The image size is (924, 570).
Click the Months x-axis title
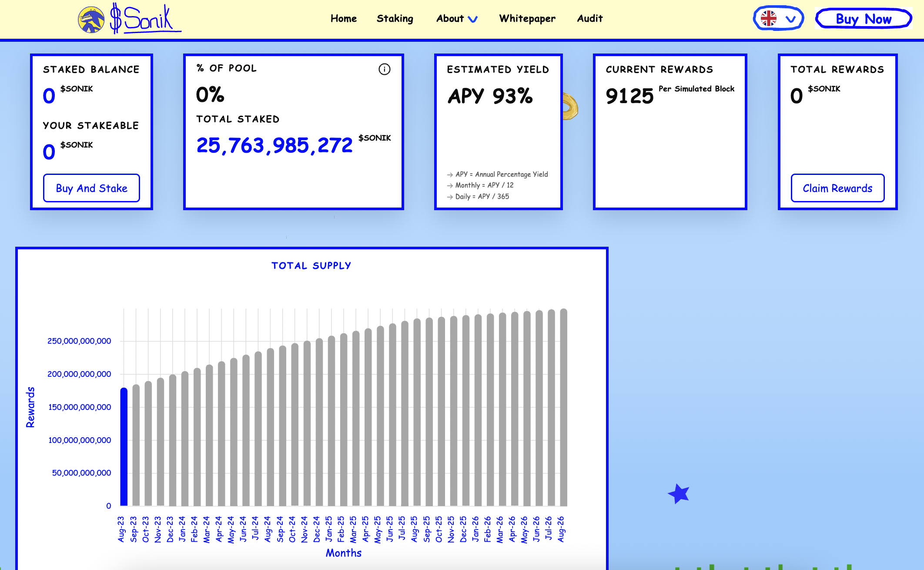(344, 553)
